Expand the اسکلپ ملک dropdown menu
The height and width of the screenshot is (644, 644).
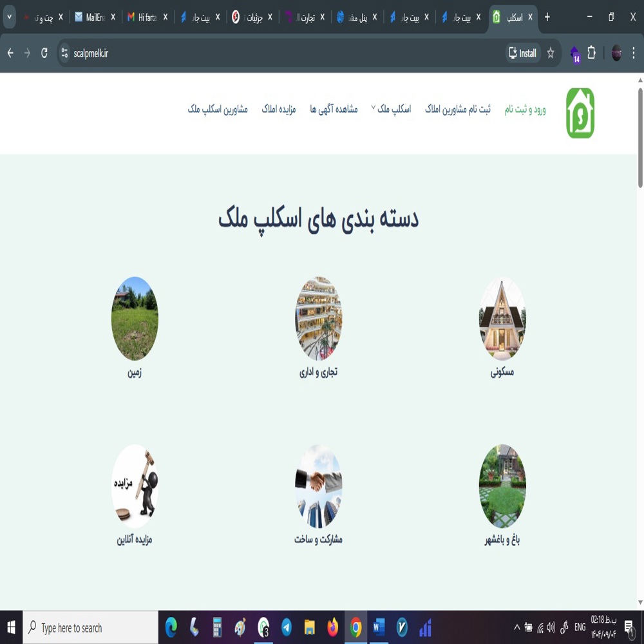pyautogui.click(x=392, y=109)
